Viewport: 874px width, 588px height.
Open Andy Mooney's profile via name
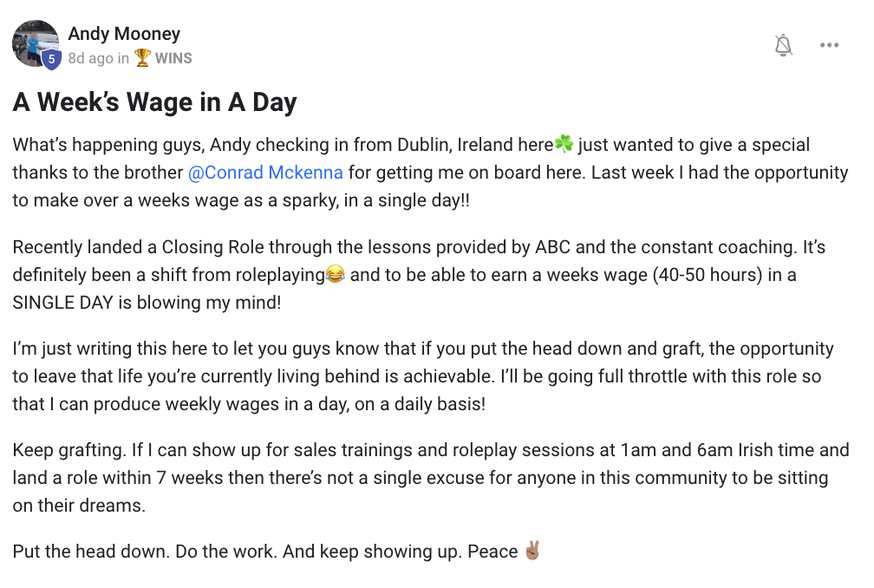124,34
